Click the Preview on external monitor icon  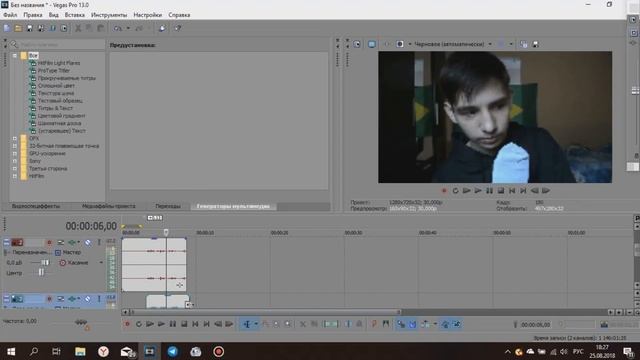(371, 44)
